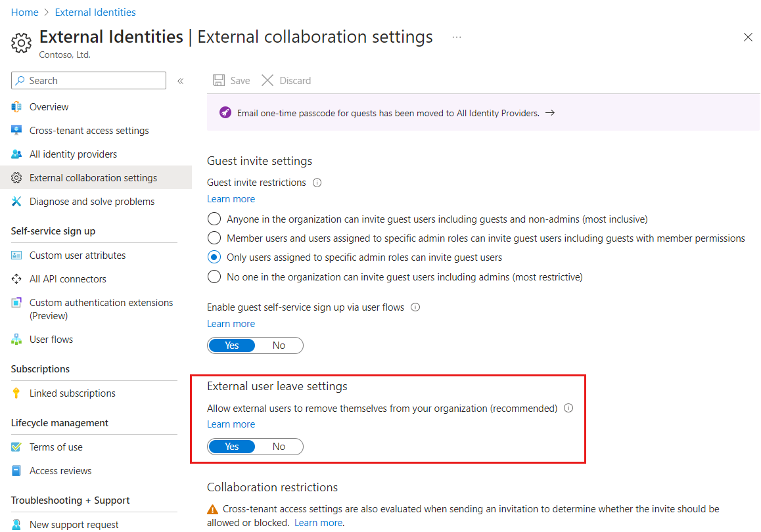Click the Discard X icon
761x532 pixels.
267,81
